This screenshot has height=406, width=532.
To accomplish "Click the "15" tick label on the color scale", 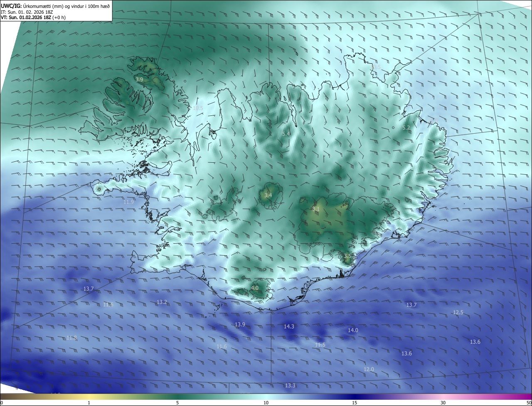I will [x=355, y=403].
